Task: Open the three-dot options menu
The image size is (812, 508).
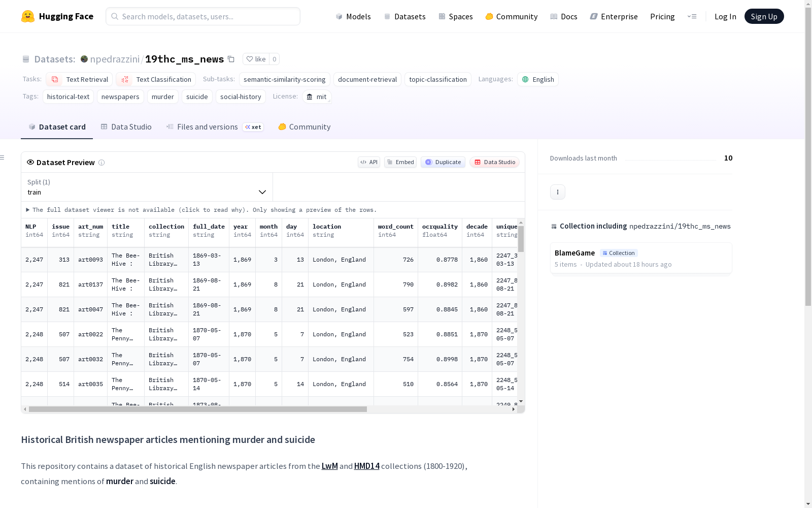Action: point(558,192)
